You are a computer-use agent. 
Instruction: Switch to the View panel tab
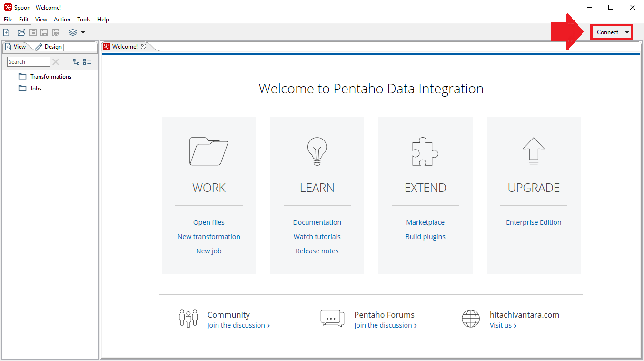tap(16, 47)
